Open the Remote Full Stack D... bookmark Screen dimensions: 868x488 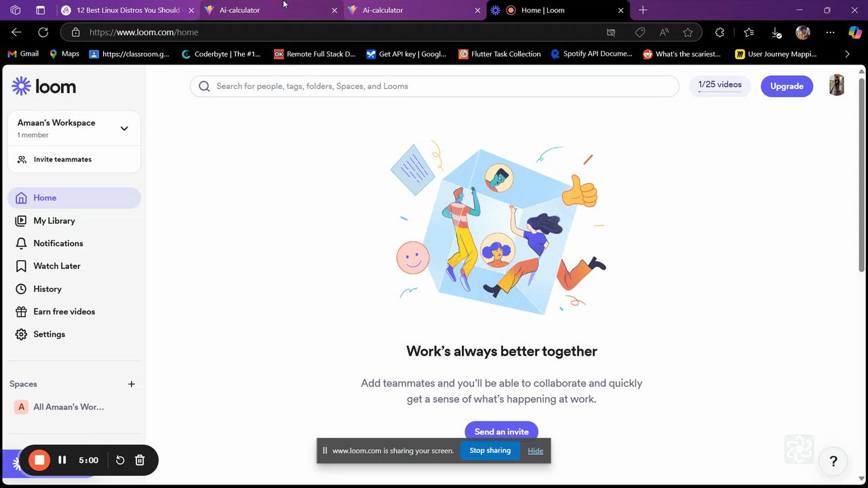pyautogui.click(x=315, y=54)
